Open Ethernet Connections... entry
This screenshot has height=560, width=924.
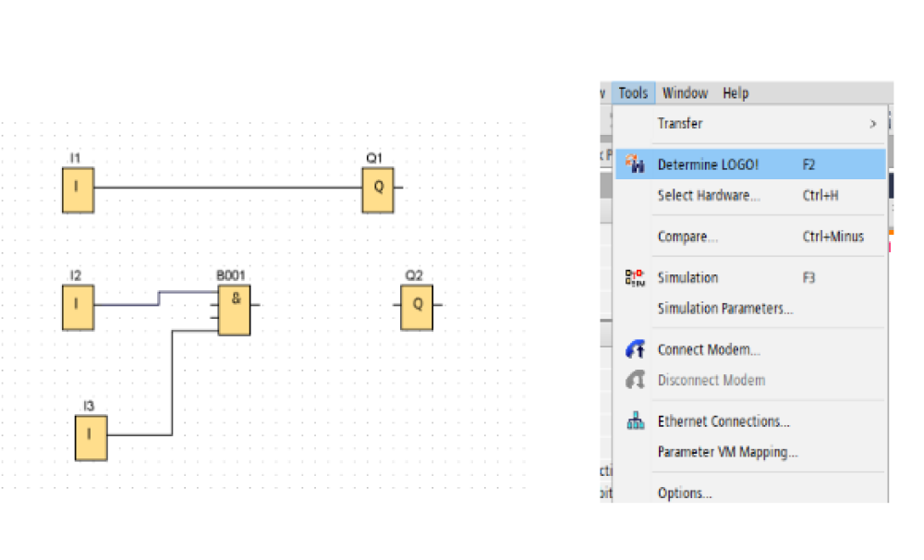click(x=750, y=421)
